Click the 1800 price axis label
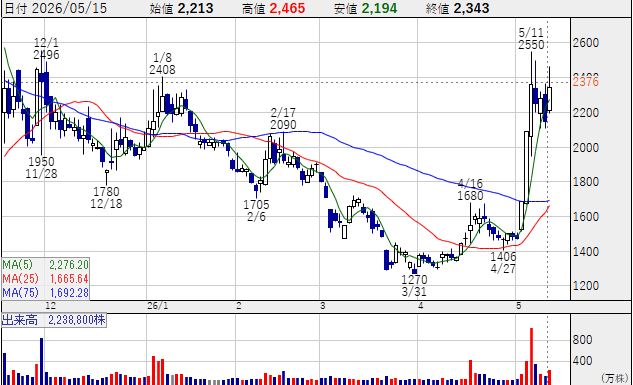Viewport: 633px width, 385px height. [x=586, y=182]
